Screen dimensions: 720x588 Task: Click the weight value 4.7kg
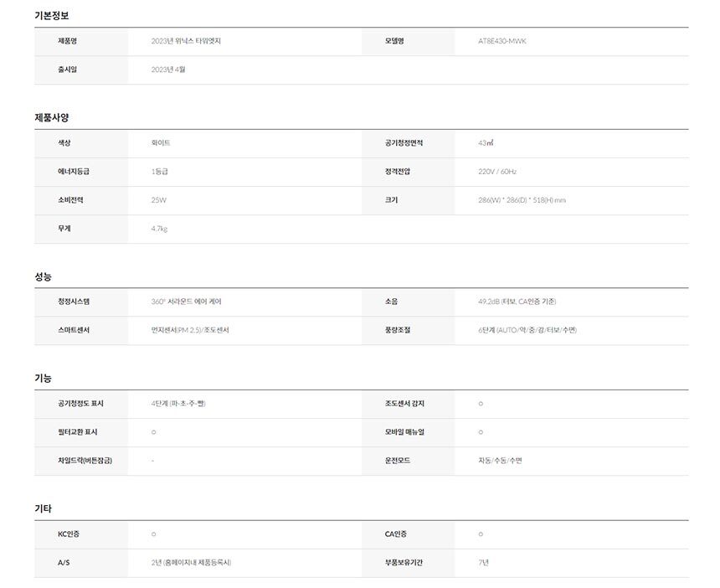pos(159,229)
